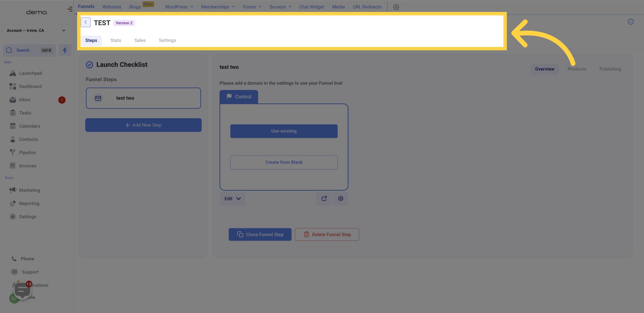The width and height of the screenshot is (644, 313).
Task: Click Create from Blank button
Action: [x=284, y=162]
